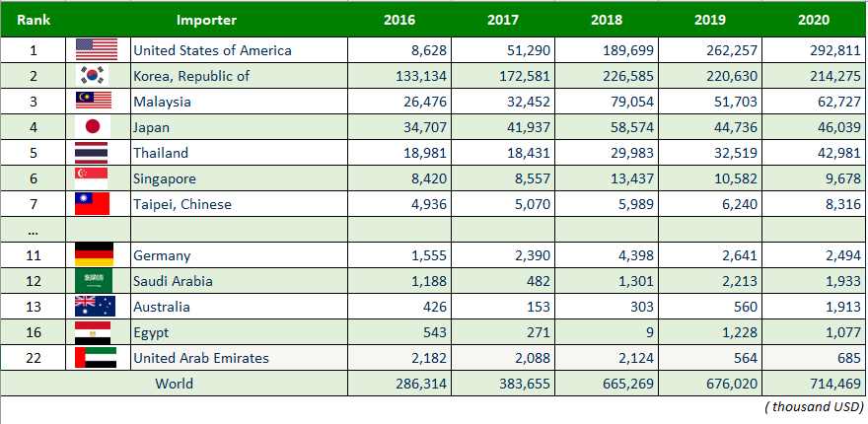Click the Rank column header

coord(33,19)
